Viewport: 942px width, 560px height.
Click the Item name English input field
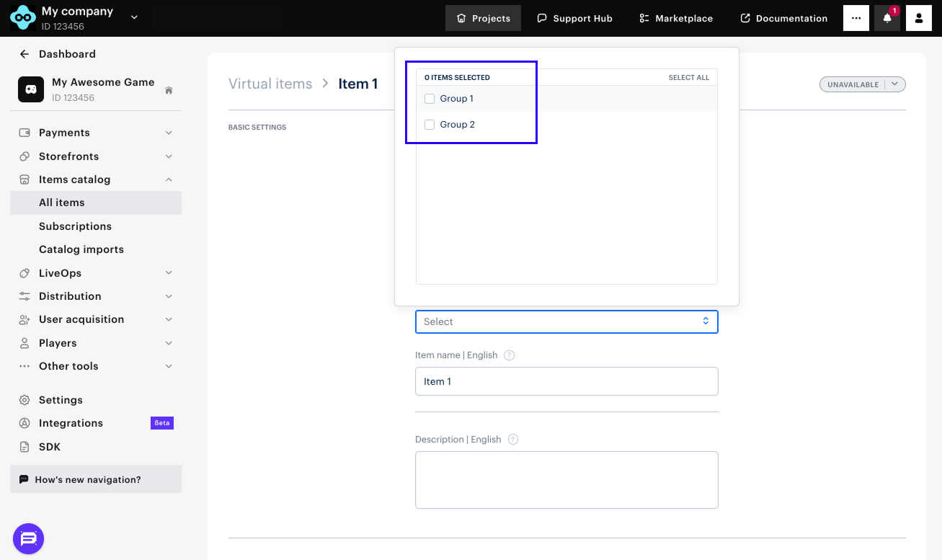coord(566,381)
